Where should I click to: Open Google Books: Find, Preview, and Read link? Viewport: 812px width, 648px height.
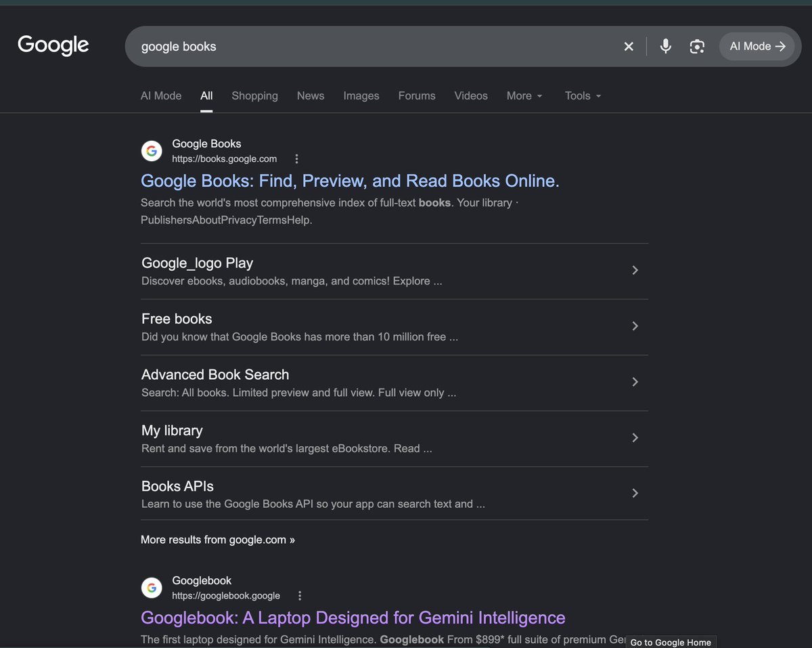coord(350,181)
